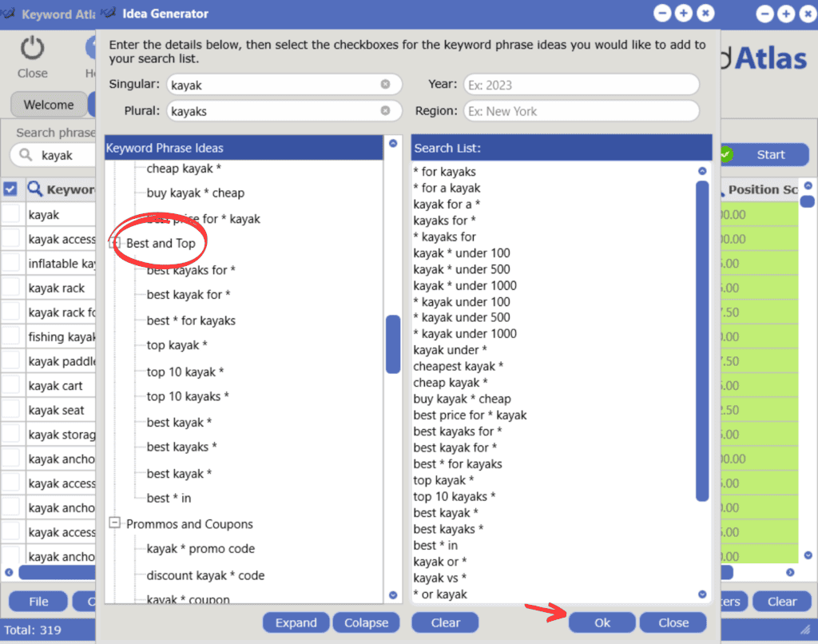The height and width of the screenshot is (644, 818).
Task: Collapse the Prommos and Coupons section
Action: click(115, 524)
